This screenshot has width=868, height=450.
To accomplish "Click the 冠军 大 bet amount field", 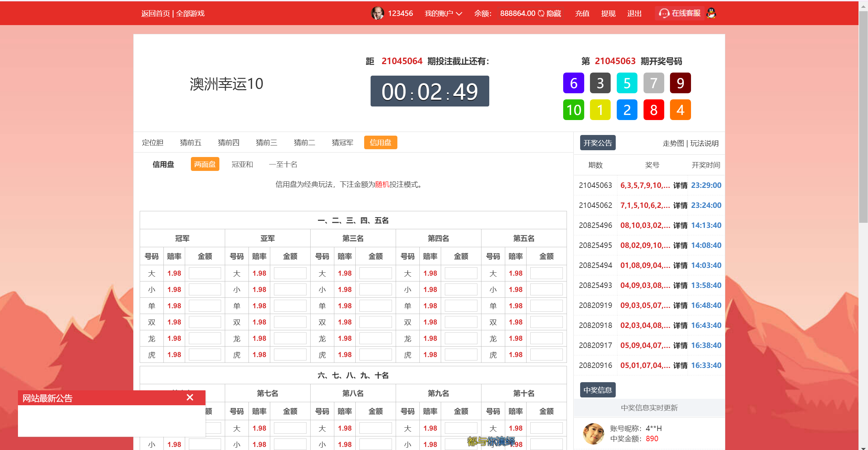I will coord(204,273).
